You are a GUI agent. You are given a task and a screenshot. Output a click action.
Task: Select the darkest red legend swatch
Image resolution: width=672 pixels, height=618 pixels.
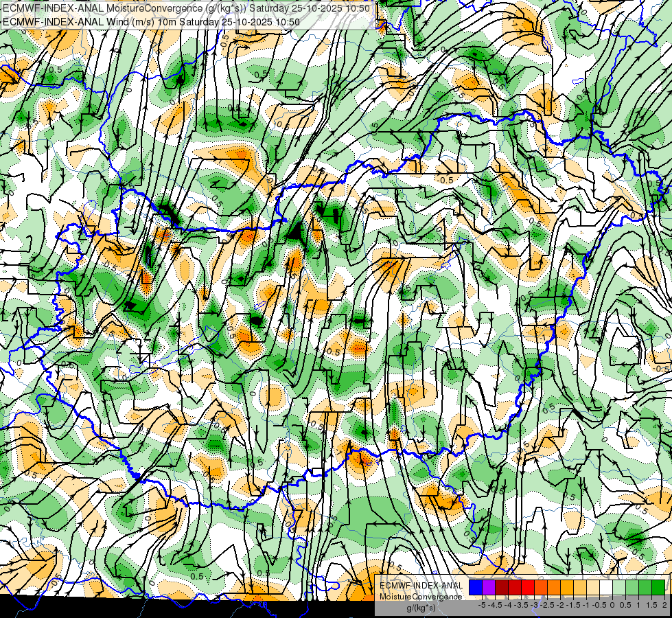point(502,588)
